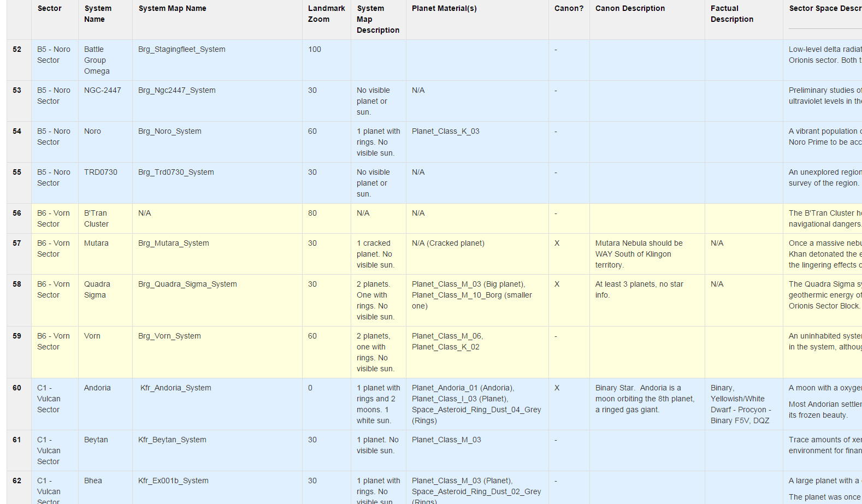Click the Kfr_Andoria_System cell
Image resolution: width=862 pixels, height=504 pixels.
click(x=217, y=404)
